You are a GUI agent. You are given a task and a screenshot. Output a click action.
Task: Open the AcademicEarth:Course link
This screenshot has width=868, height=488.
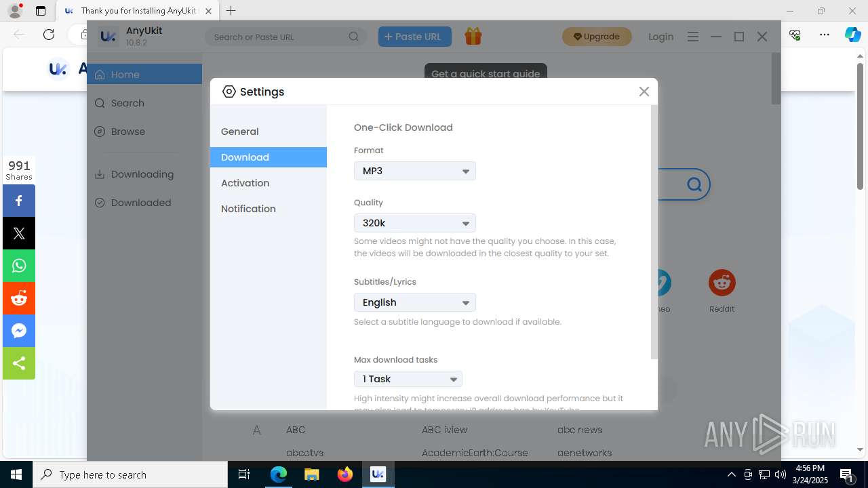click(x=475, y=453)
